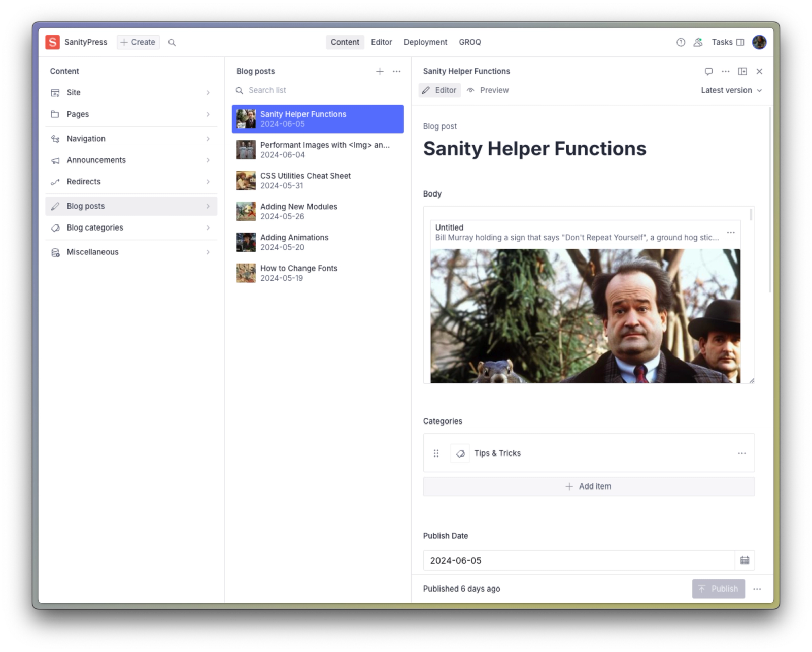The height and width of the screenshot is (652, 812).
Task: Click the SanityPress logo icon
Action: pos(52,42)
